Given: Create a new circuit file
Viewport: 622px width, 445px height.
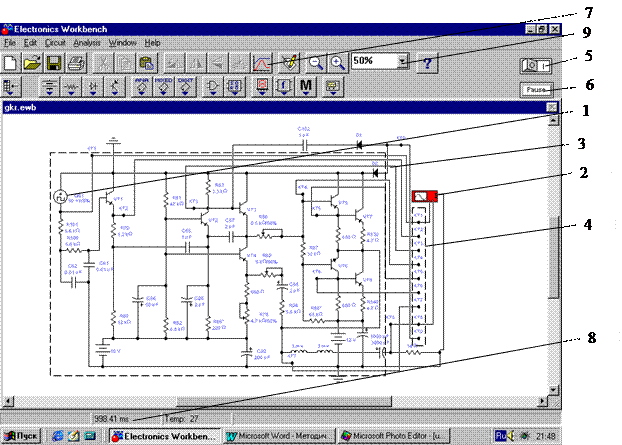Looking at the screenshot, I should pyautogui.click(x=11, y=63).
